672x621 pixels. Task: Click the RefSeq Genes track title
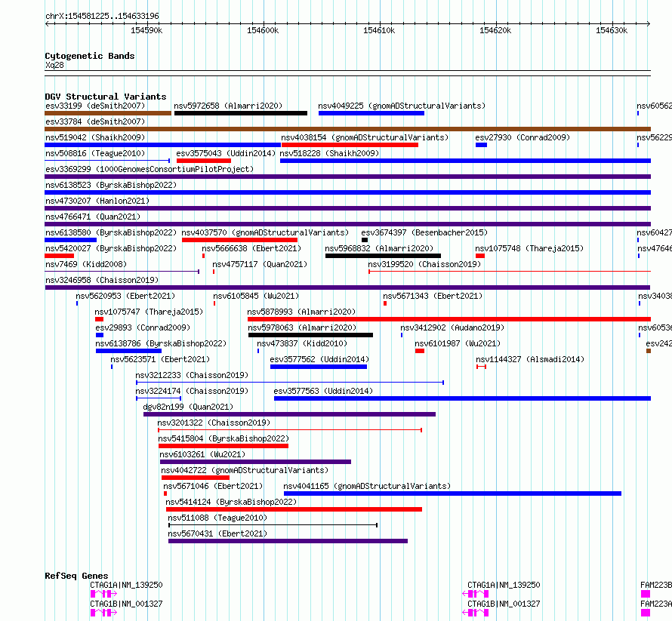pyautogui.click(x=76, y=576)
